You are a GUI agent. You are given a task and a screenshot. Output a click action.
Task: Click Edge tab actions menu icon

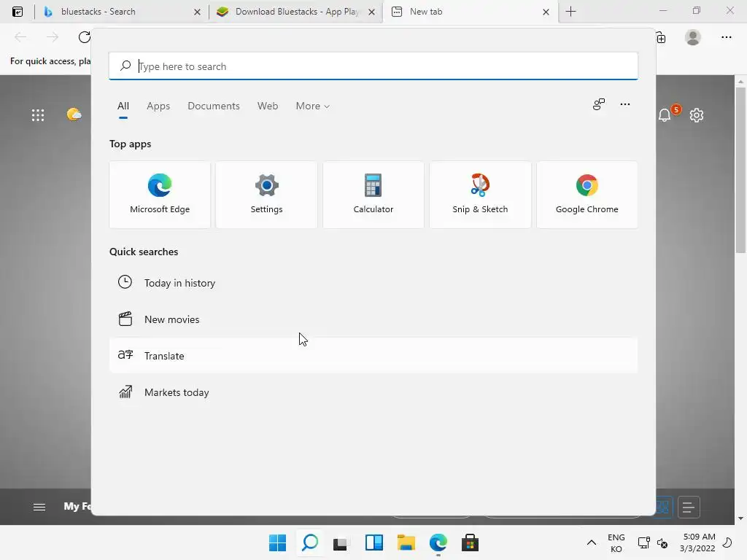tap(18, 12)
